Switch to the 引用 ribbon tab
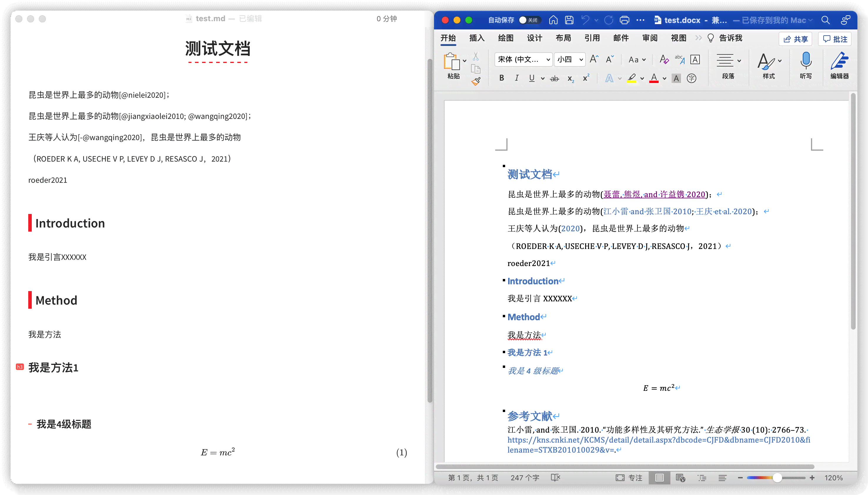 pos(592,38)
